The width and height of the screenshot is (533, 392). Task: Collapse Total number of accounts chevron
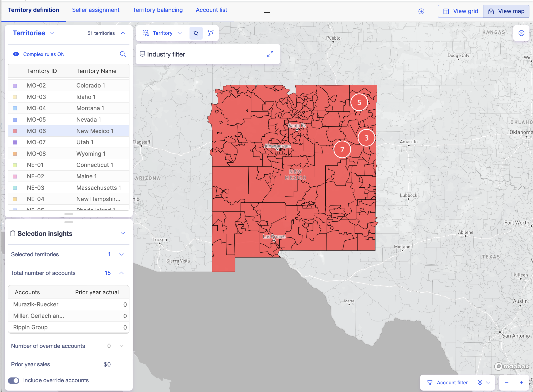pos(121,273)
